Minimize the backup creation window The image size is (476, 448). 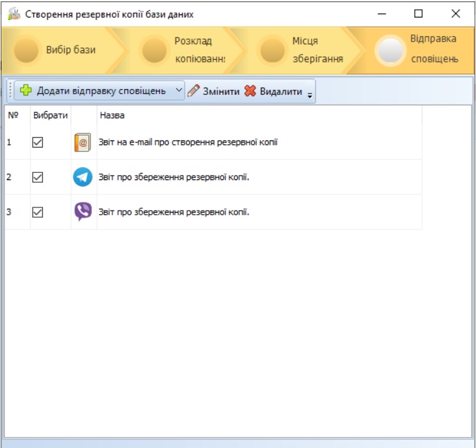(382, 14)
